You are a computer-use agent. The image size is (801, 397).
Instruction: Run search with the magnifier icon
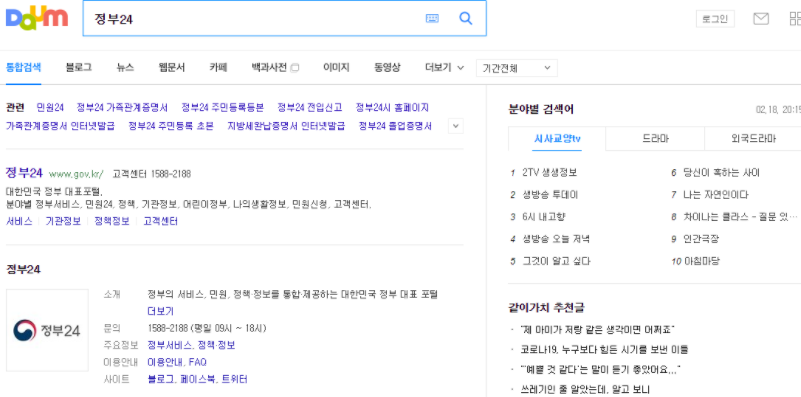465,18
